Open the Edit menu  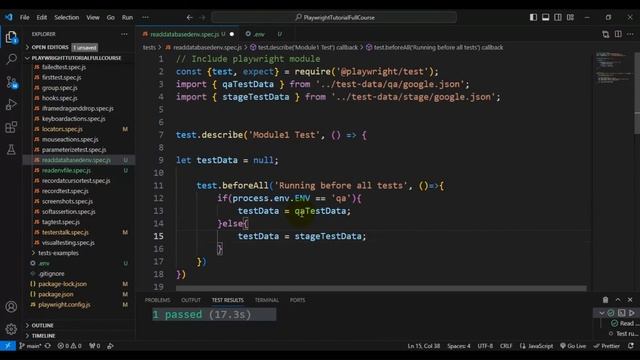[x=42, y=18]
